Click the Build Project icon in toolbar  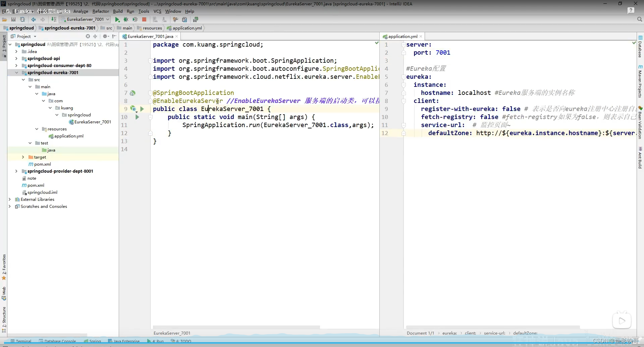pyautogui.click(x=54, y=19)
